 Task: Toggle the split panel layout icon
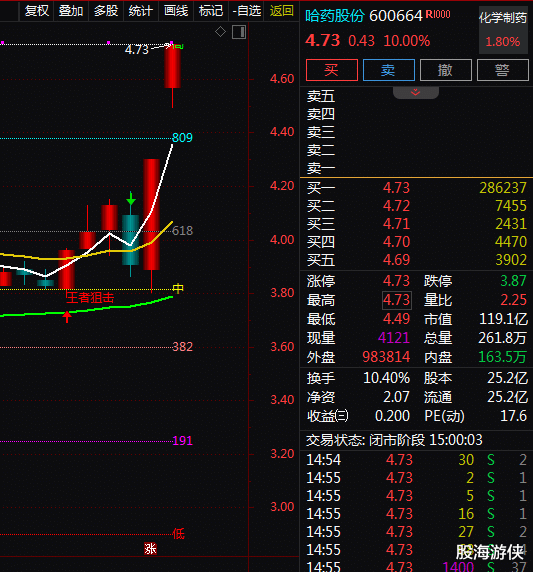239,32
